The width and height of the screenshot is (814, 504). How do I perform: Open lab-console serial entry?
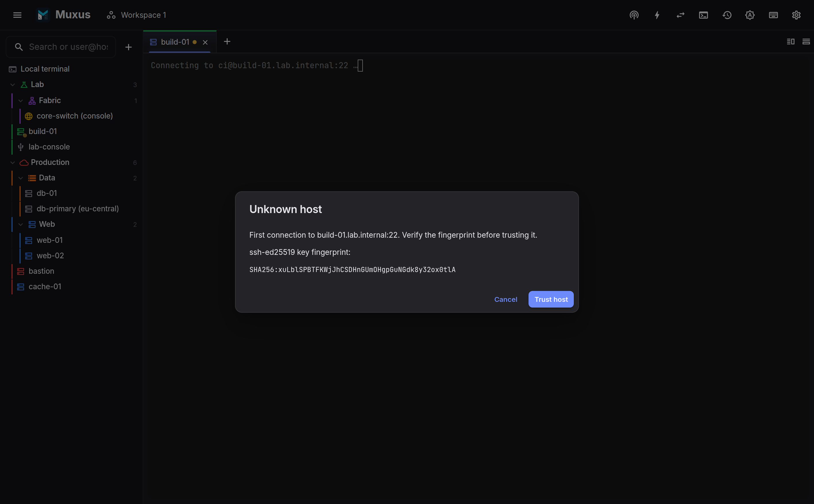(49, 147)
